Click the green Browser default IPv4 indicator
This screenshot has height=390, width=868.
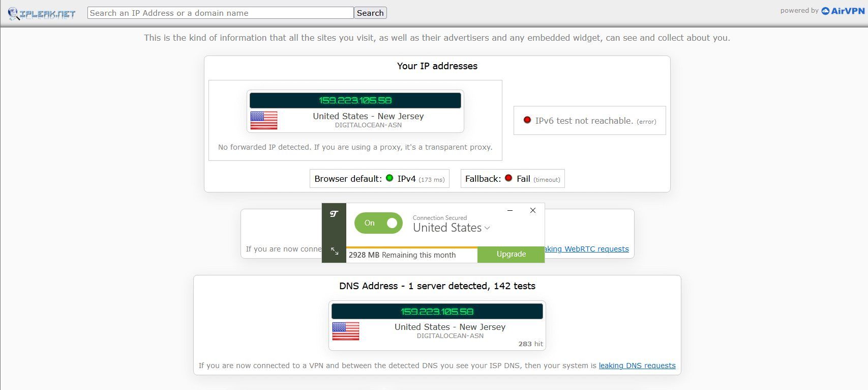tap(390, 178)
